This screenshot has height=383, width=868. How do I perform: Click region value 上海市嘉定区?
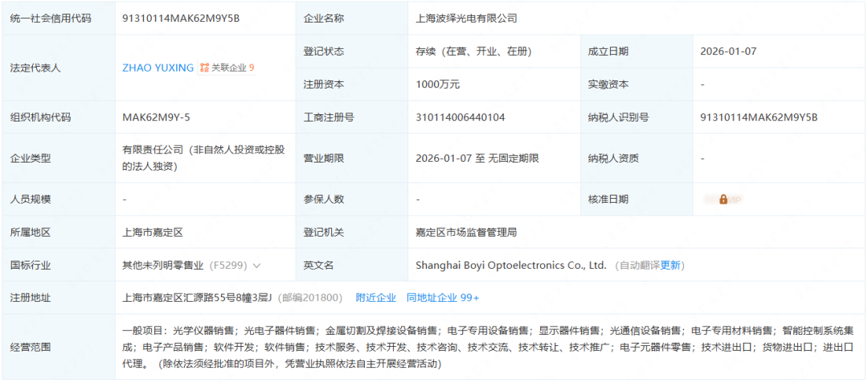[152, 233]
